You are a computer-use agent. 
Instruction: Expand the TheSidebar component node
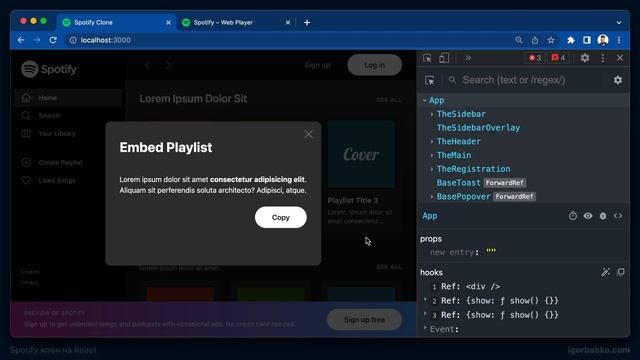[432, 114]
